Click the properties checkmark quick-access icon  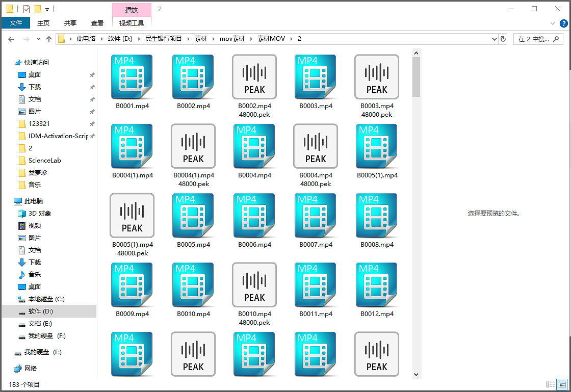tap(27, 9)
